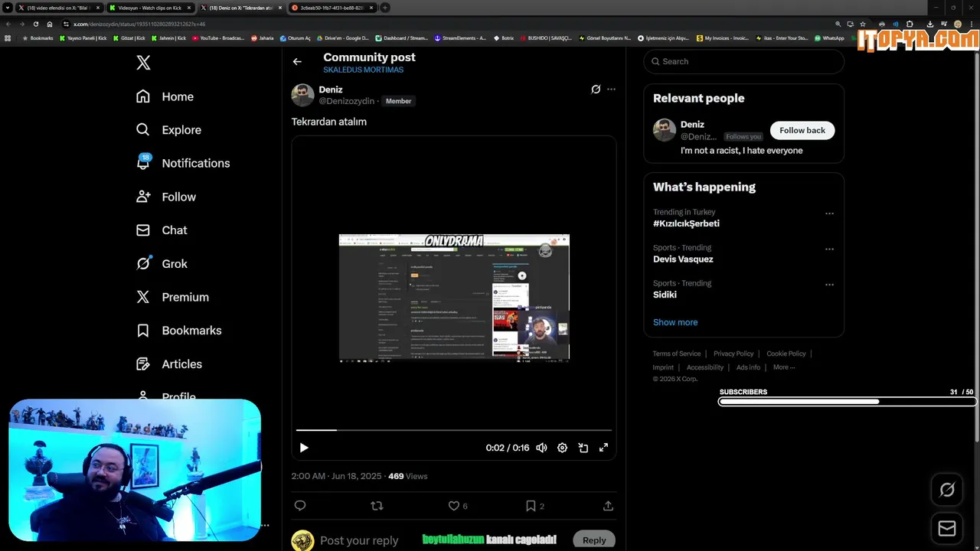
Task: Seek on the video progress bar
Action: (x=454, y=430)
